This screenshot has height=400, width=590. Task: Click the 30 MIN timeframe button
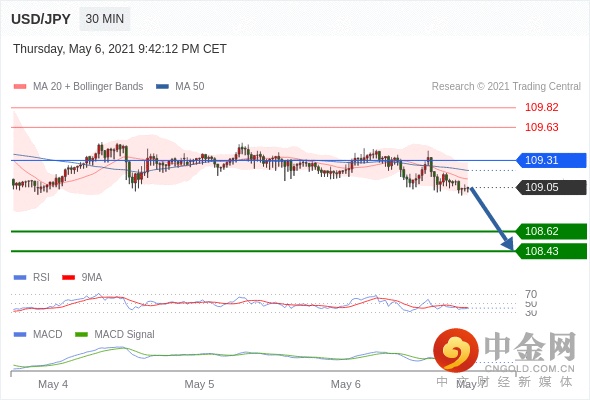(105, 19)
